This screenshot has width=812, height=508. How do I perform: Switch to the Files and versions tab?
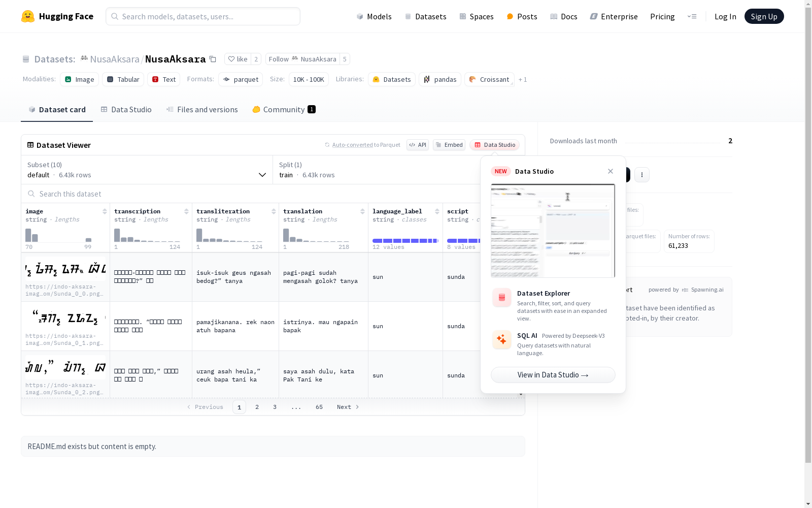[202, 109]
